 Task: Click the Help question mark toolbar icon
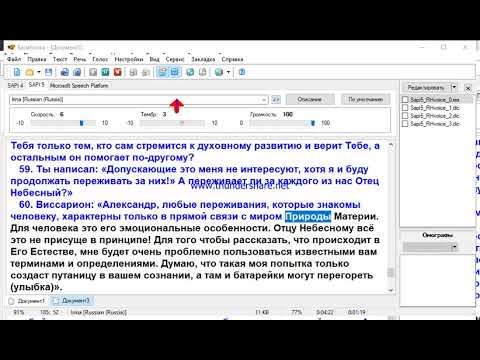[242, 72]
